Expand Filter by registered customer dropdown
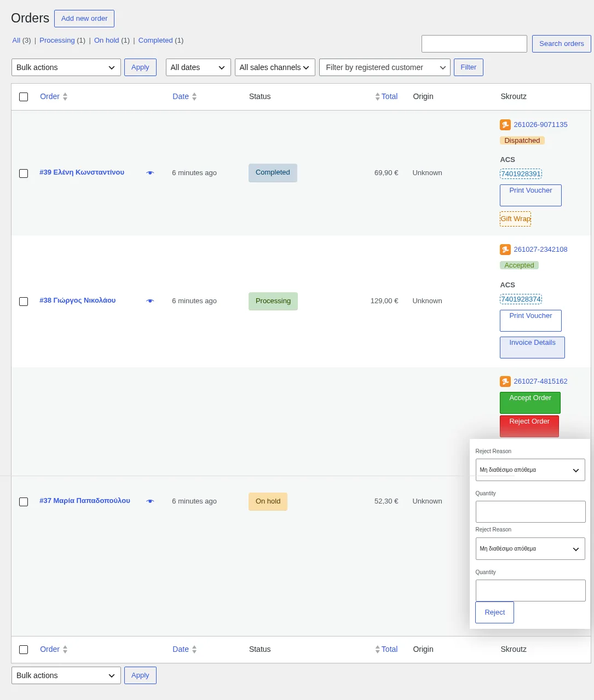This screenshot has width=594, height=700. tap(385, 67)
